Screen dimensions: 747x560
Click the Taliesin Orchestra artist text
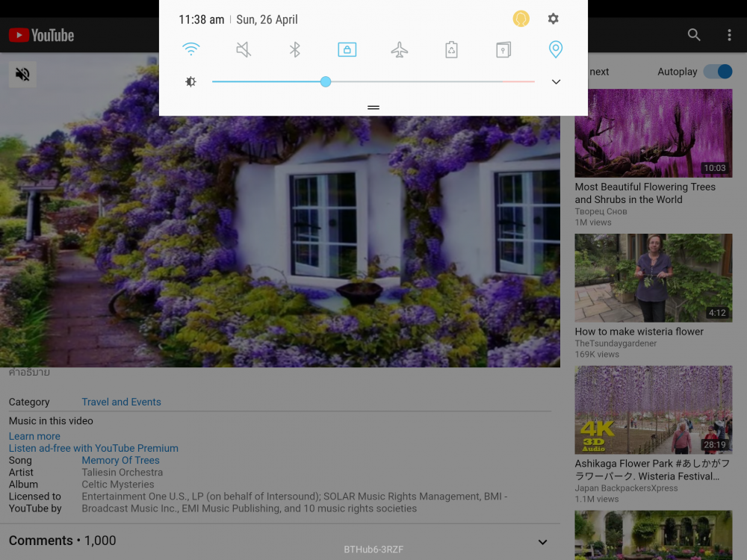coord(122,473)
